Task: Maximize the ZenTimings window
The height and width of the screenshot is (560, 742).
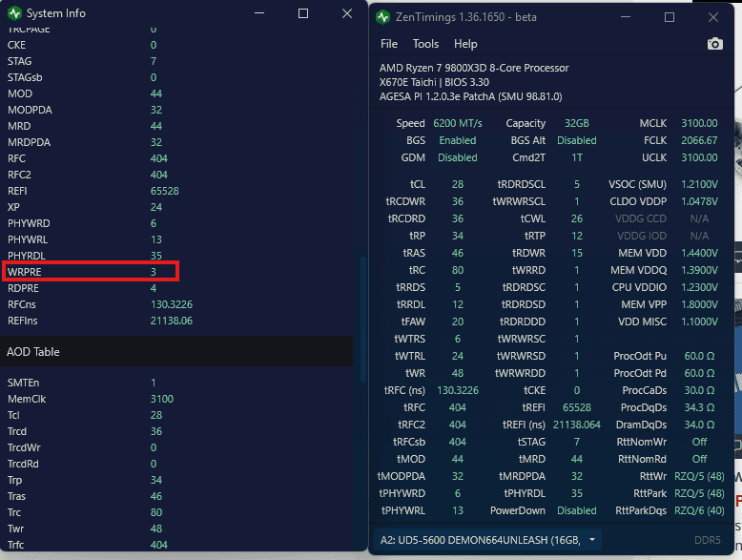Action: pyautogui.click(x=670, y=17)
